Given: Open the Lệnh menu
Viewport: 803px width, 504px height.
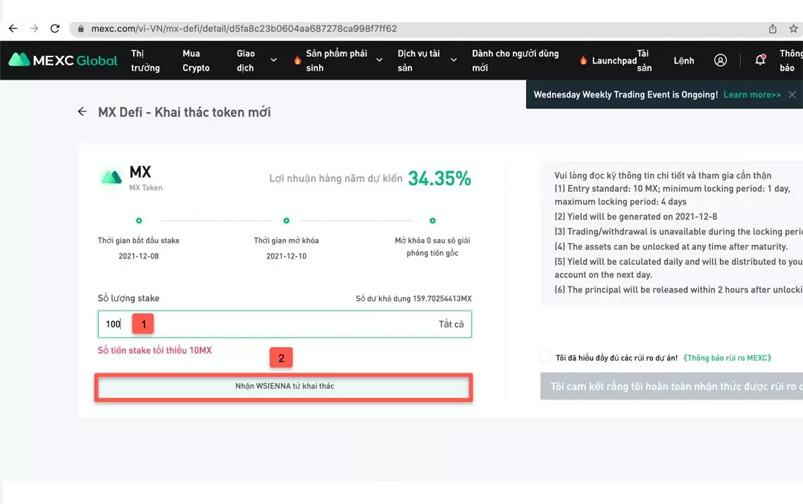Looking at the screenshot, I should 684,61.
